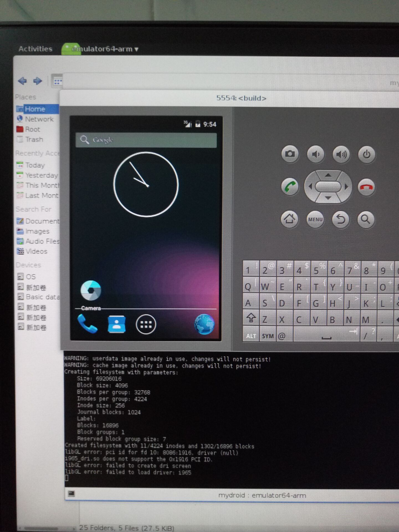Click the emulator Home button
Image resolution: width=399 pixels, height=532 pixels.
click(x=290, y=219)
